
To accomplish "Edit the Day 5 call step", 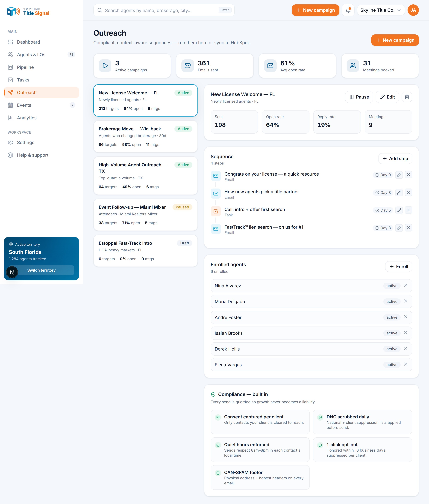I will tap(399, 210).
